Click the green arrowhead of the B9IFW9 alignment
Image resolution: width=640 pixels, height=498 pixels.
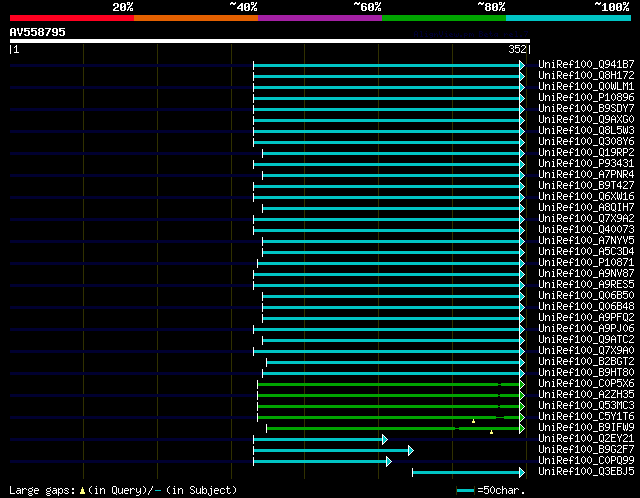point(522,429)
